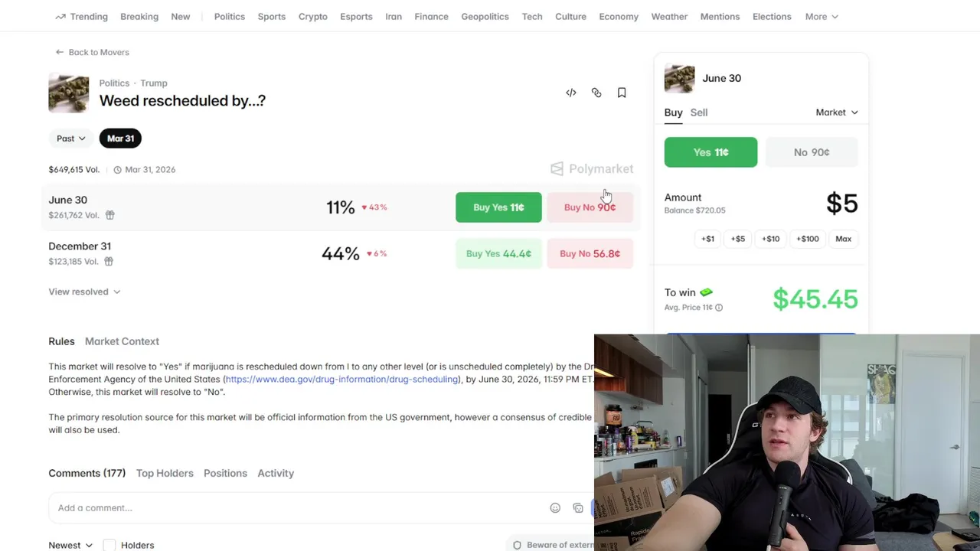This screenshot has height=551, width=980.
Task: Click Buy Yes 44.4¢ for December 31
Action: pos(498,253)
